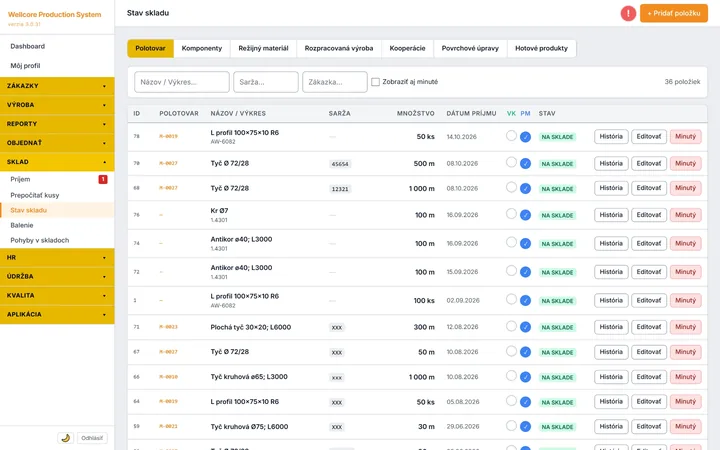Screen dimensions: 720x450
Task: Collapse the SKLAD sidebar section
Action: [57, 162]
